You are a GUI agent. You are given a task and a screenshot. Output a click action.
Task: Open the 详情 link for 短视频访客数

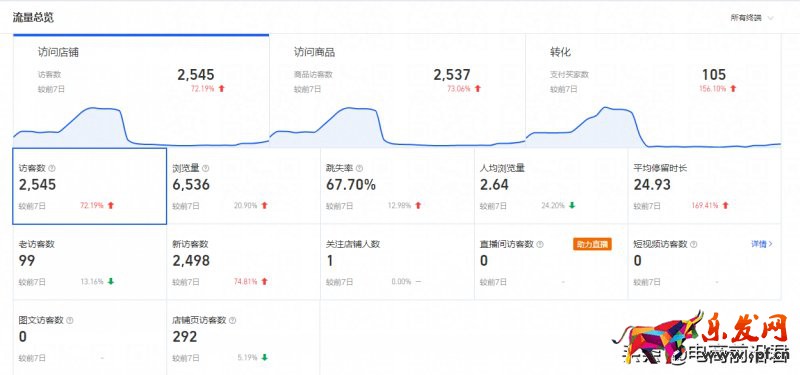click(x=762, y=244)
